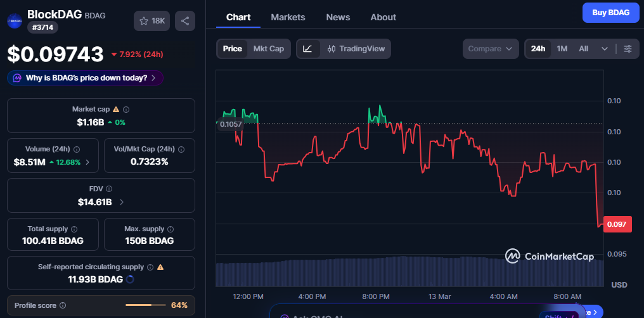Select the 1M time range
The image size is (644, 318).
[x=562, y=49]
